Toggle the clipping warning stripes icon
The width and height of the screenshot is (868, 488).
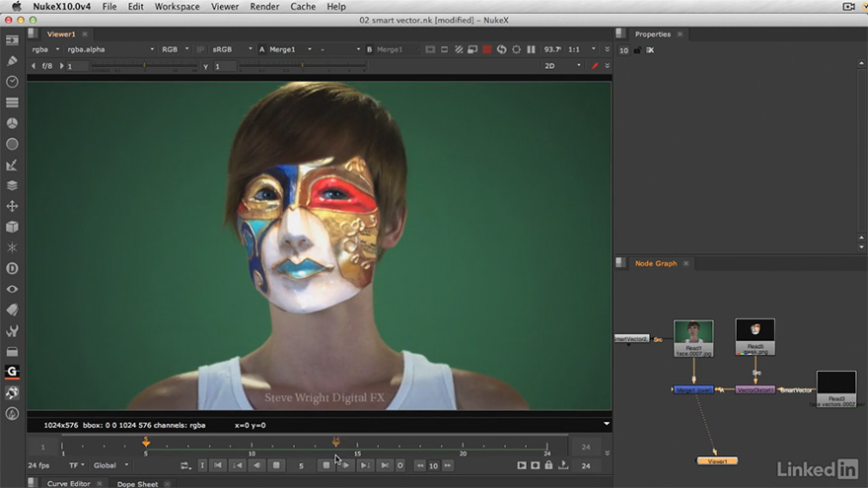tap(459, 49)
